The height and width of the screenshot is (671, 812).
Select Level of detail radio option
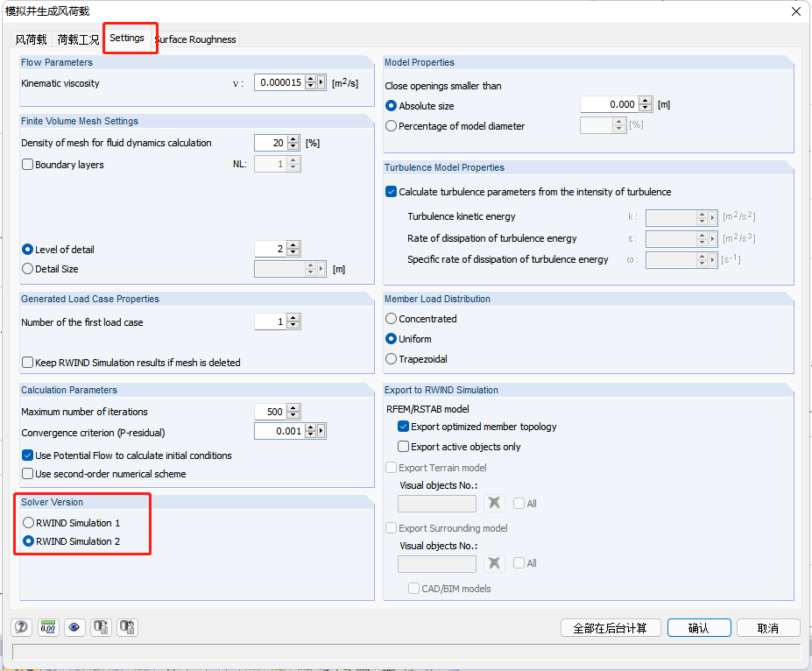click(x=27, y=249)
